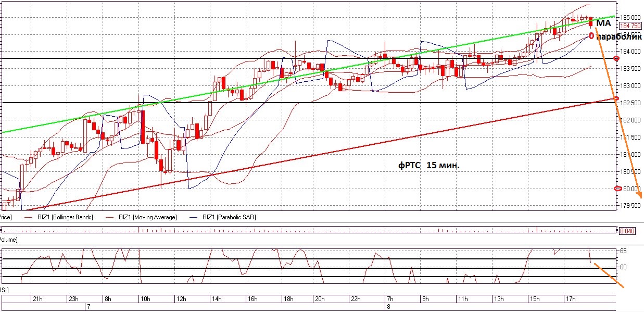Click the 183 000 price axis label
Viewport: 644px width, 312px height.
630,85
